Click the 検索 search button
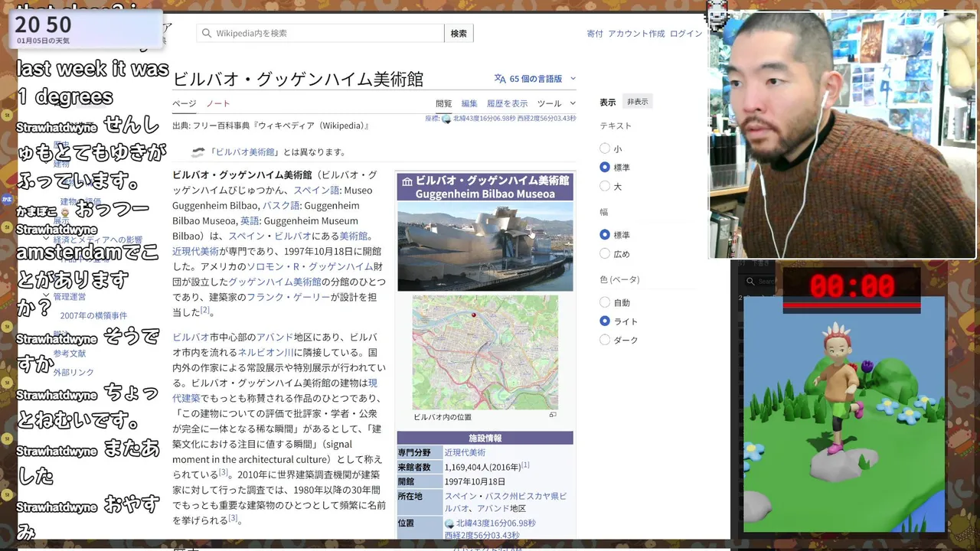This screenshot has width=980, height=551. pyautogui.click(x=459, y=33)
